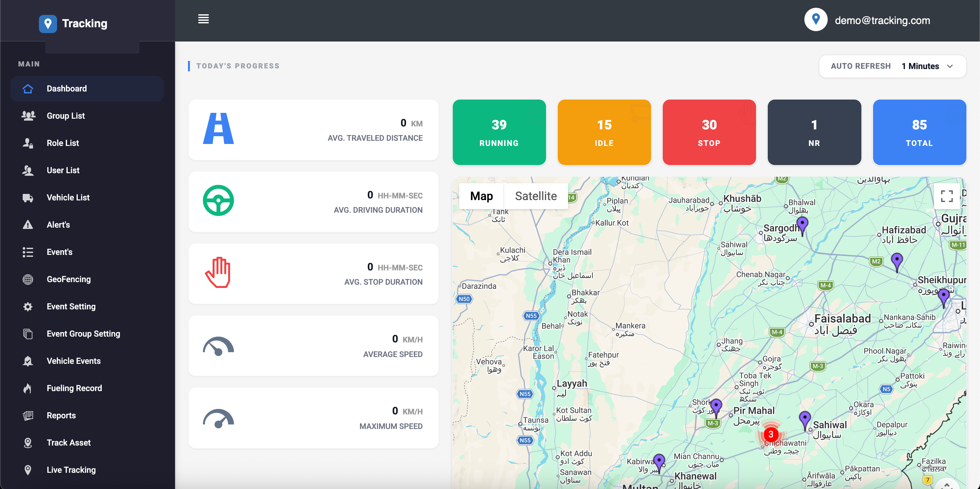Switch the map to Satellite view
980x489 pixels.
coord(536,197)
